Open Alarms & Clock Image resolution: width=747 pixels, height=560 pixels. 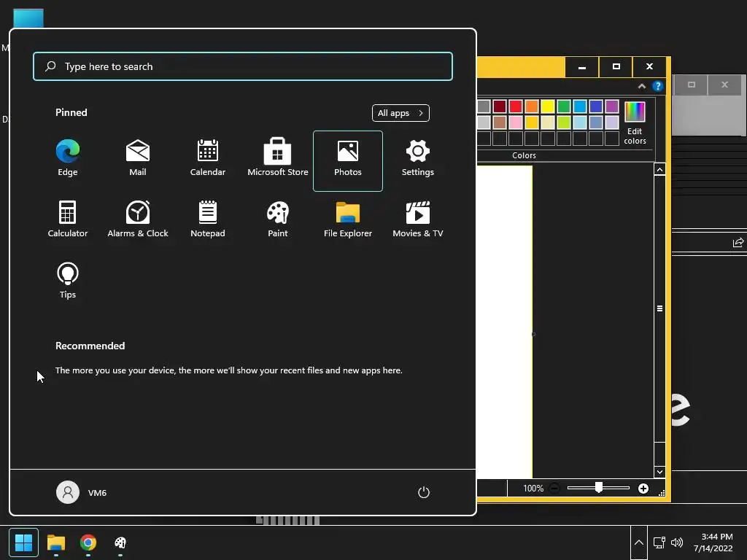138,219
